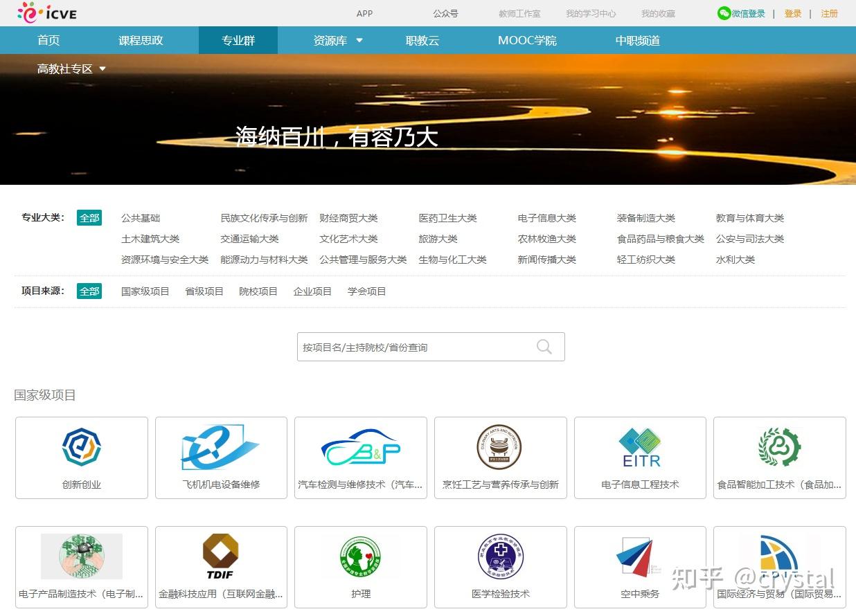Select 全部 filter under 专业大类
The width and height of the screenshot is (856, 616).
(89, 217)
